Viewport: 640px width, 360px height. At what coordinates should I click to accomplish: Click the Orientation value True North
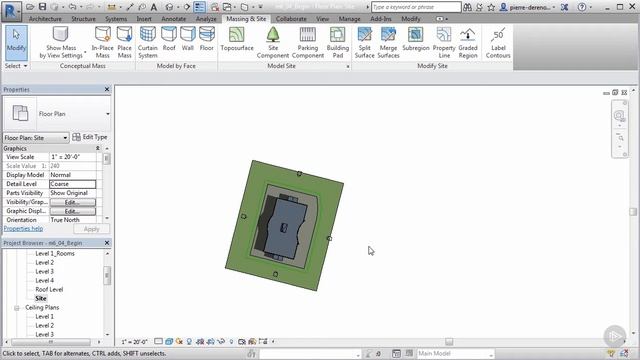click(73, 220)
